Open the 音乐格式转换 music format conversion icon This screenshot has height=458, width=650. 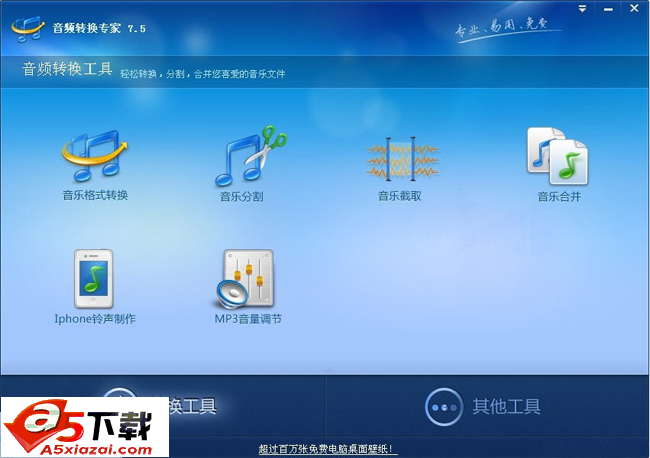[x=95, y=156]
